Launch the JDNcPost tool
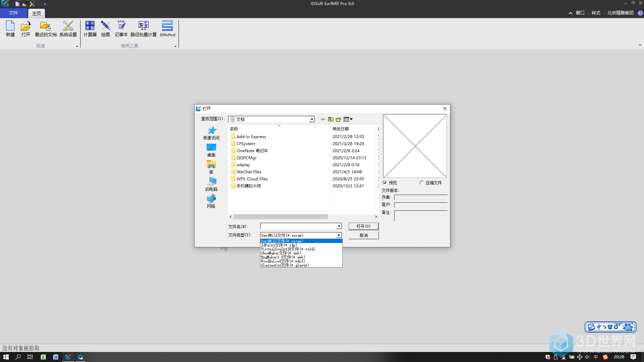 [x=167, y=28]
